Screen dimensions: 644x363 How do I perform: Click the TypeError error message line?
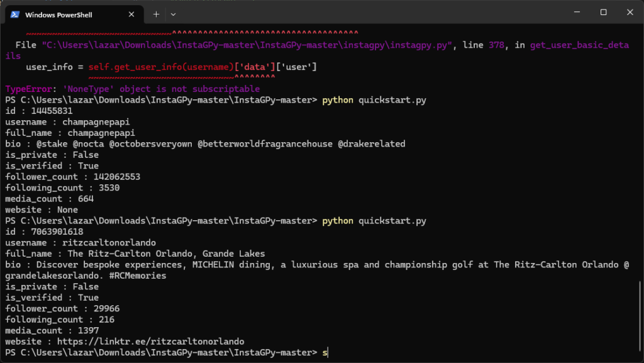132,89
